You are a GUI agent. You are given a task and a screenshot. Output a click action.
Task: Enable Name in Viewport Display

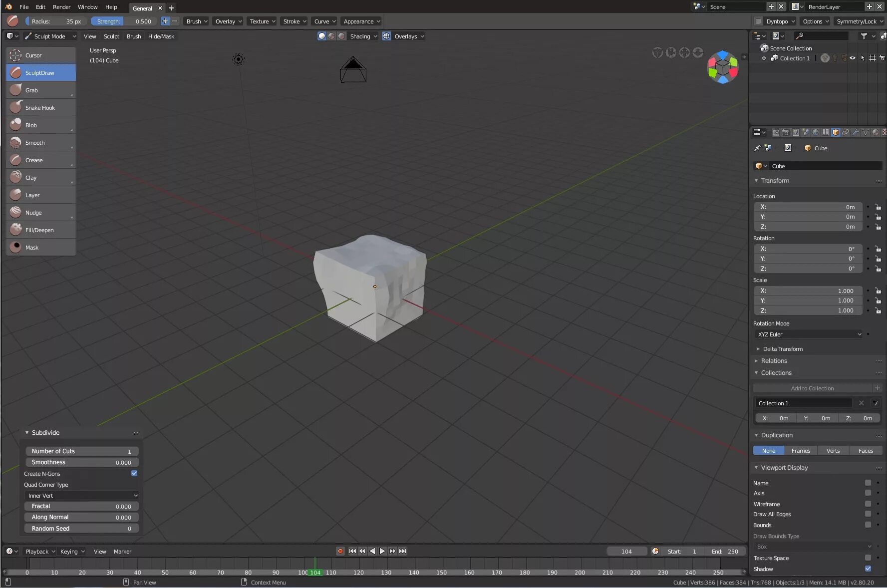tap(868, 483)
